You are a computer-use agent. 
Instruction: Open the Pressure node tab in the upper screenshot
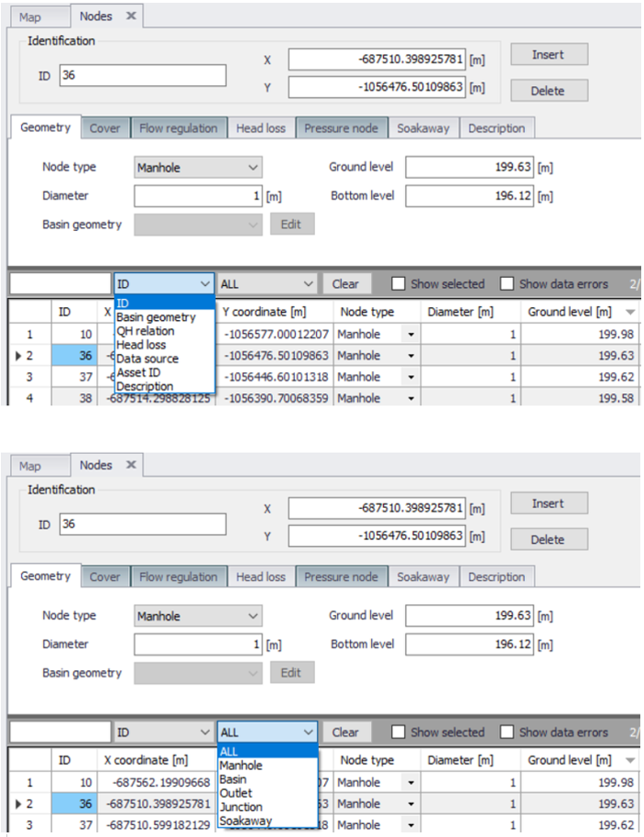341,128
